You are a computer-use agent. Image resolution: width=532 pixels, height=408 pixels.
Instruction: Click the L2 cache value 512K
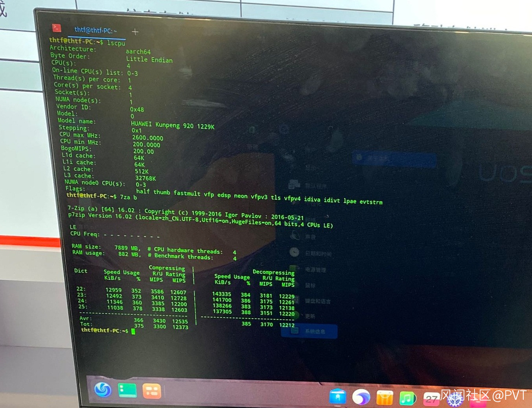point(142,172)
